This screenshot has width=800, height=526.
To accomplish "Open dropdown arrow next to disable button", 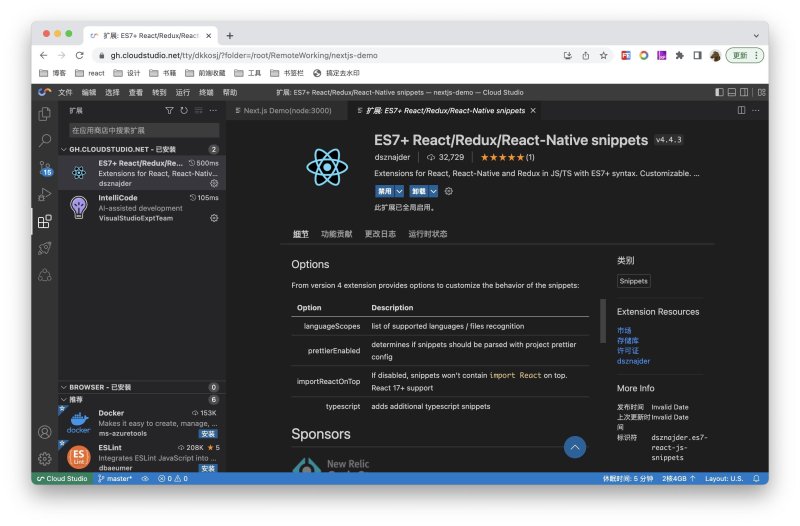I will [x=399, y=191].
